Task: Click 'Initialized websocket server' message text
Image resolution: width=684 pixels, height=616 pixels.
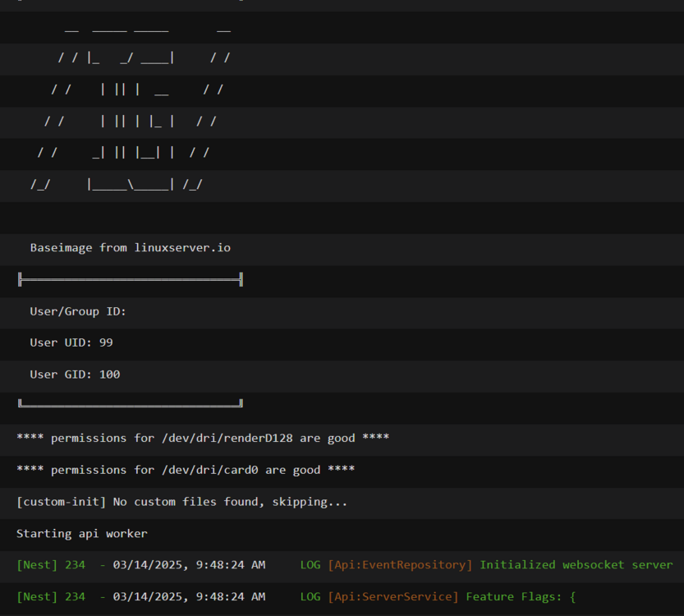Action: point(576,565)
